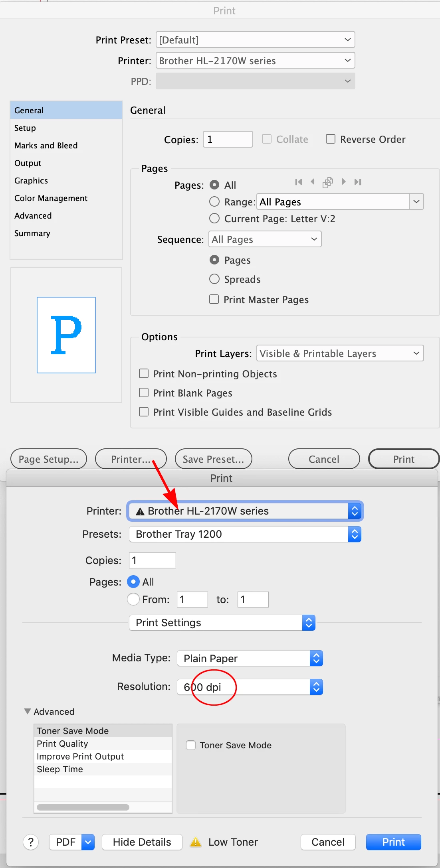Open Output category in sidebar
Image resolution: width=440 pixels, height=868 pixels.
[x=66, y=163]
